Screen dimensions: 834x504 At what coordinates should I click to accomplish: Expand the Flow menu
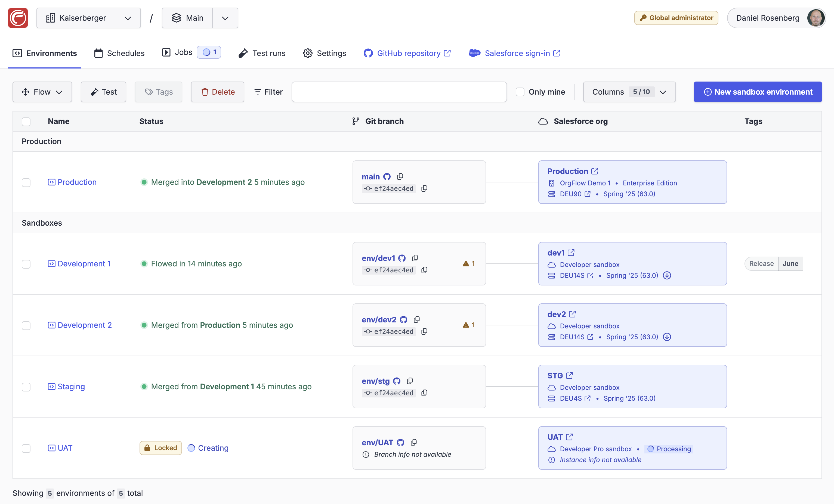coord(42,92)
